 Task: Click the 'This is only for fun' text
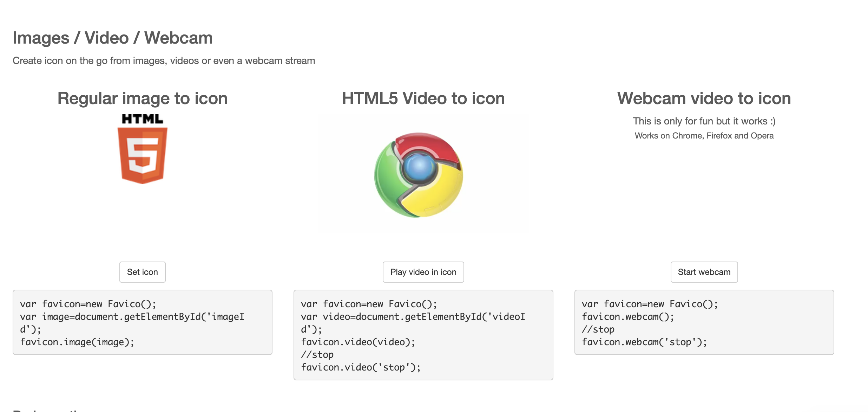(x=704, y=121)
